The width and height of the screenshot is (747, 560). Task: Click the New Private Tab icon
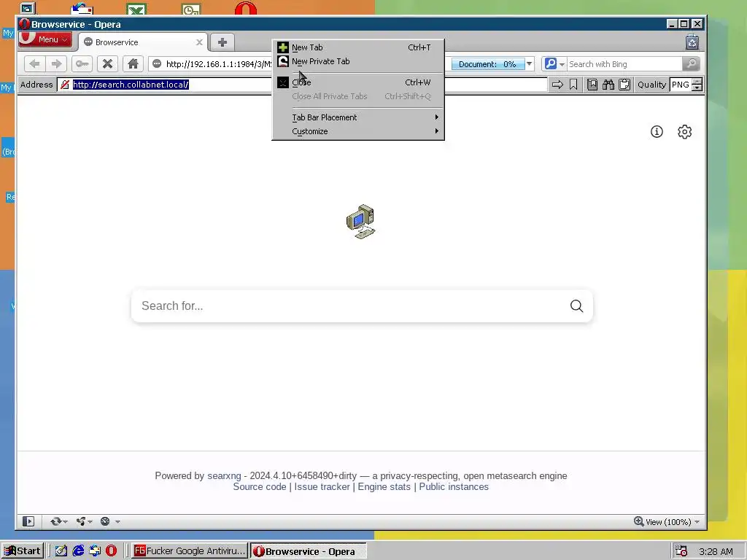click(x=283, y=61)
